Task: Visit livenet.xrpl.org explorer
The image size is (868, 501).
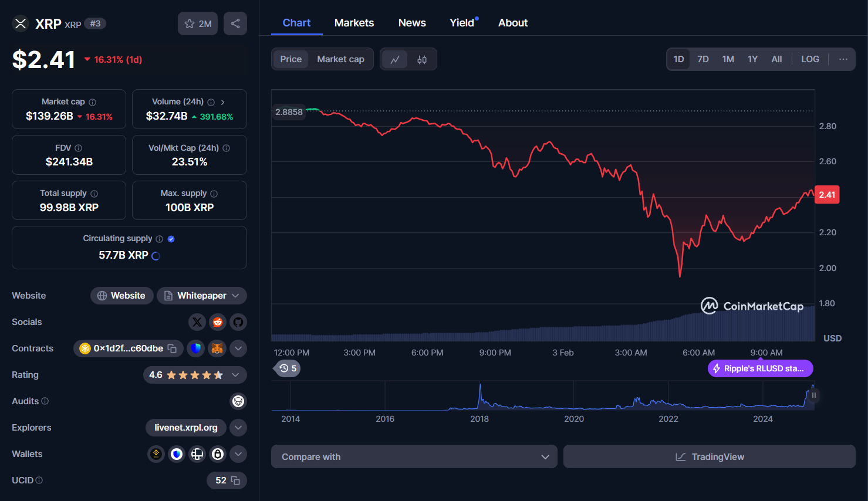Action: coord(186,428)
